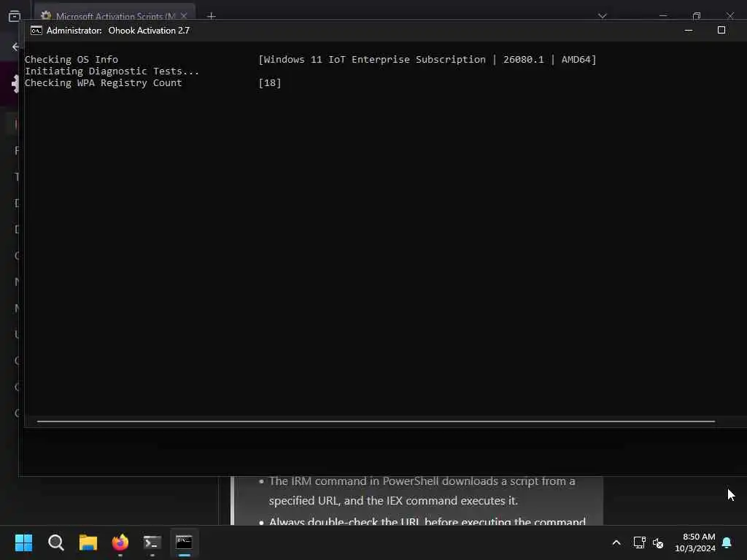The image size is (747, 560).
Task: Select the Command Prompt taskbar icon
Action: (185, 542)
